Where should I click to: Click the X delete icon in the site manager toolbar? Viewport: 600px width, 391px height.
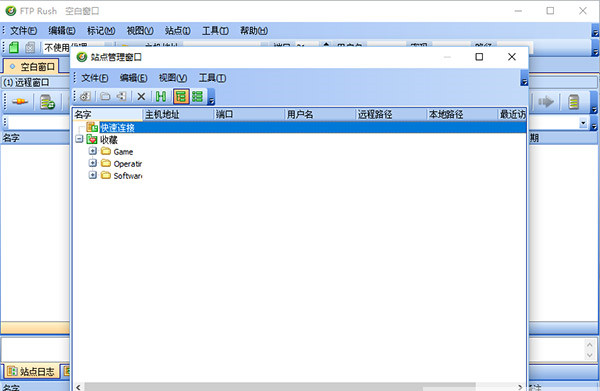(141, 96)
